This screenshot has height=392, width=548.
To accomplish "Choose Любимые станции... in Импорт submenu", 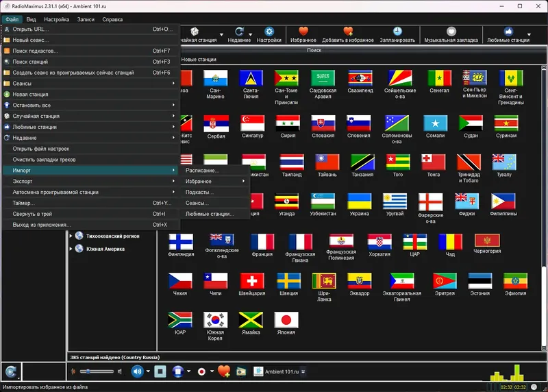I will (x=215, y=214).
